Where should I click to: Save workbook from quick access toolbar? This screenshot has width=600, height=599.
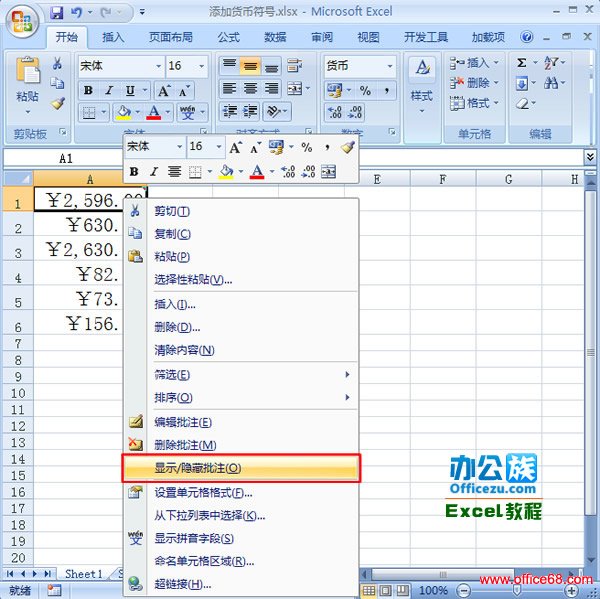tap(57, 13)
